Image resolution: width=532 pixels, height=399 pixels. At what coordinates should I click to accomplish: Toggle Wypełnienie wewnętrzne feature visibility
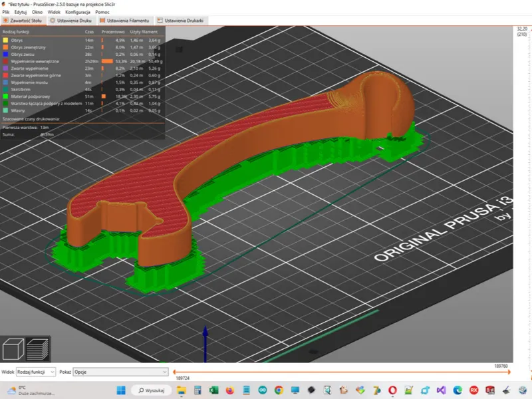click(82, 61)
